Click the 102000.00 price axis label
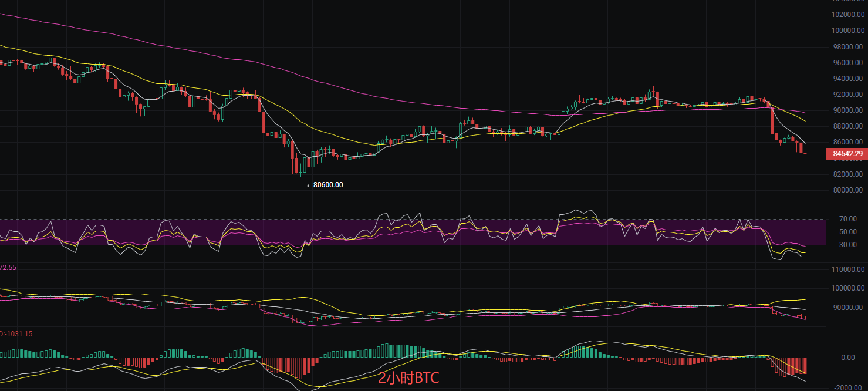The height and width of the screenshot is (391, 868). (x=846, y=15)
